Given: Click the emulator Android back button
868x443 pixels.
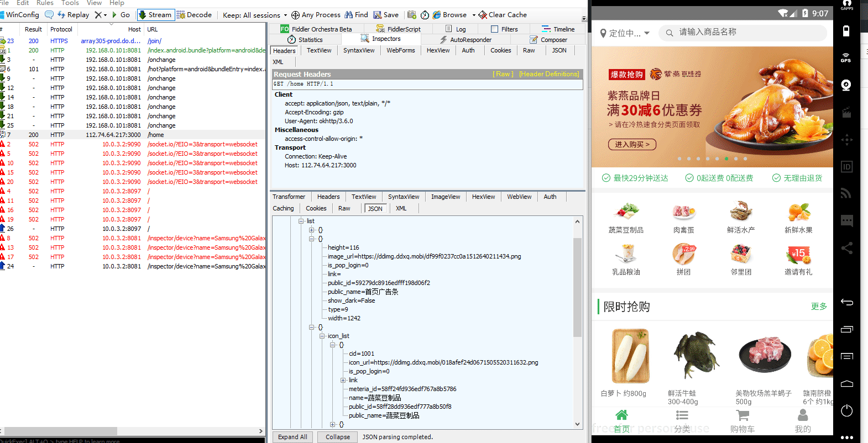Looking at the screenshot, I should click(846, 302).
